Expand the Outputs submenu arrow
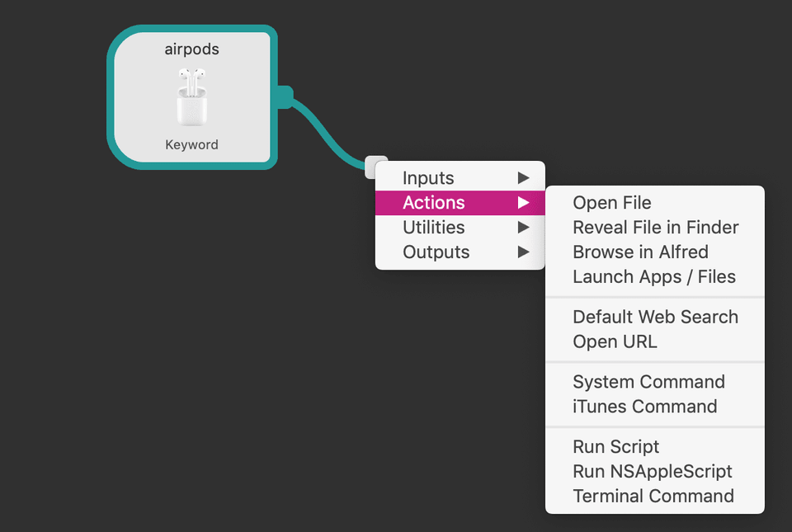Image resolution: width=792 pixels, height=532 pixels. pyautogui.click(x=523, y=252)
